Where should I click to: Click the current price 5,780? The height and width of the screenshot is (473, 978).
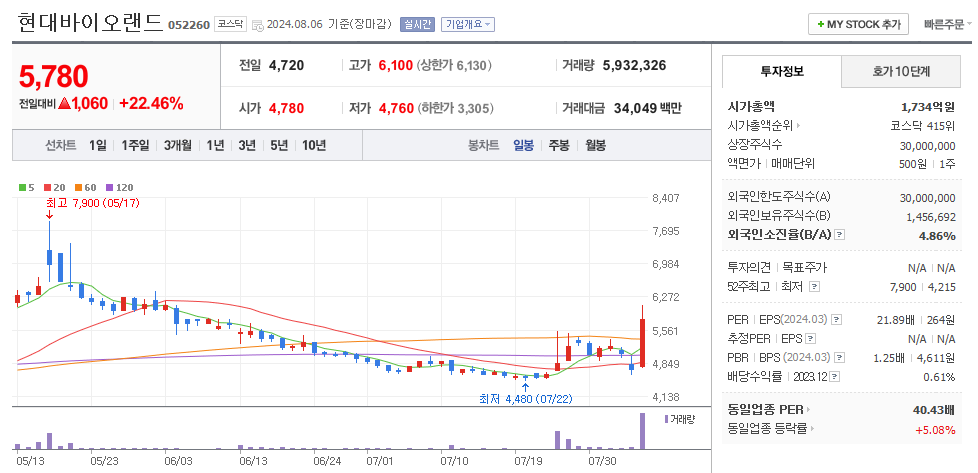click(53, 76)
